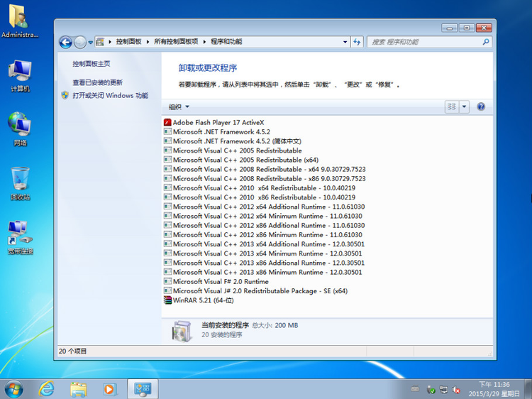Click the refresh button beside address bar
The width and height of the screenshot is (532, 399).
pos(357,42)
